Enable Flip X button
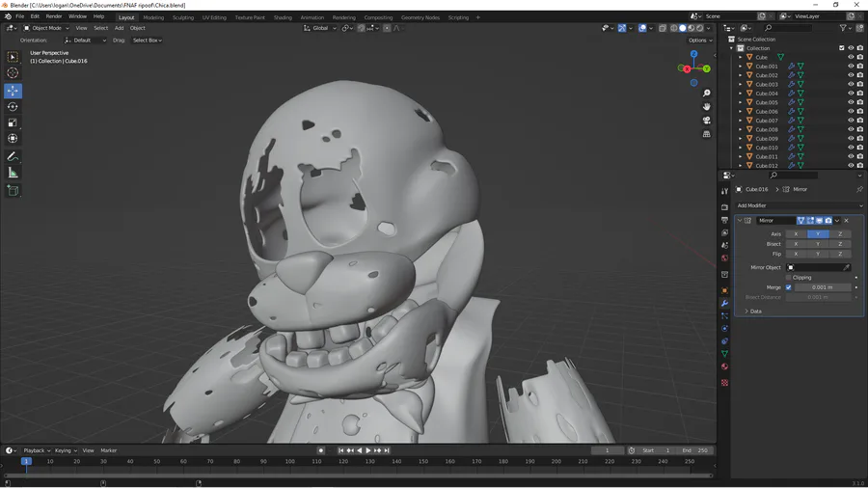 click(x=796, y=254)
